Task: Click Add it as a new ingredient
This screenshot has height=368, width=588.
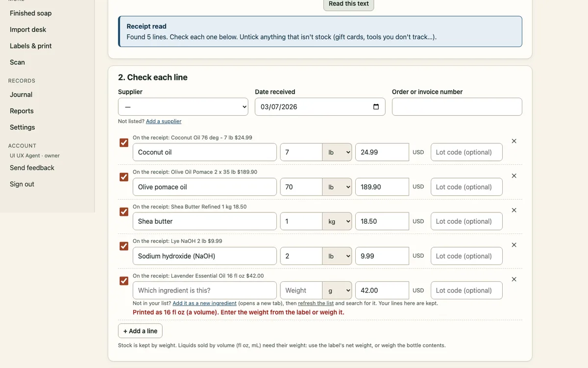Action: click(x=204, y=303)
